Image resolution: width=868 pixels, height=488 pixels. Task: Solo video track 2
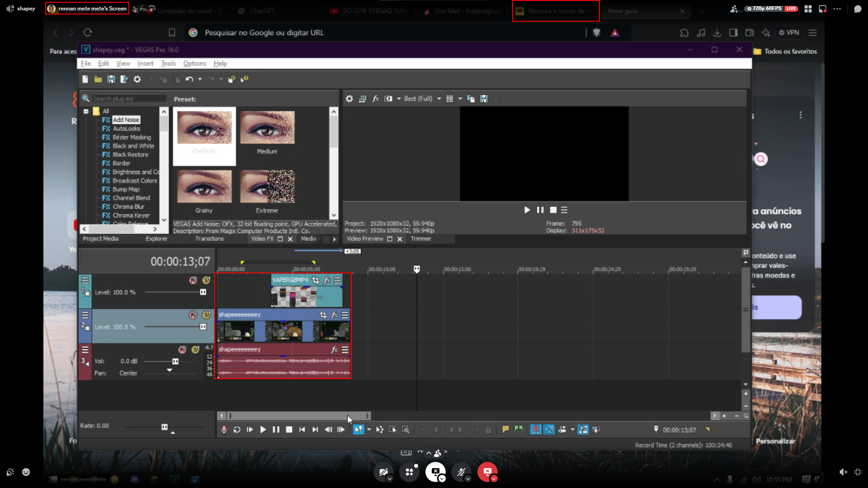coord(206,315)
